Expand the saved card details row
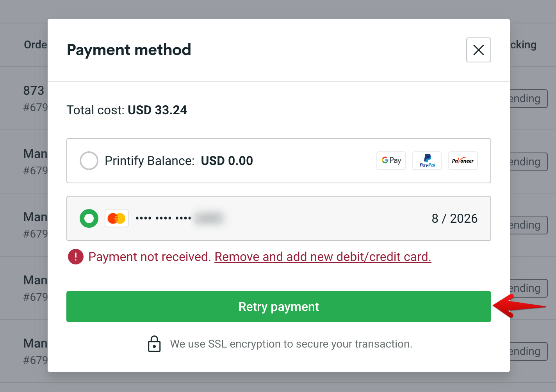Viewport: 556px width, 392px height. [x=278, y=218]
